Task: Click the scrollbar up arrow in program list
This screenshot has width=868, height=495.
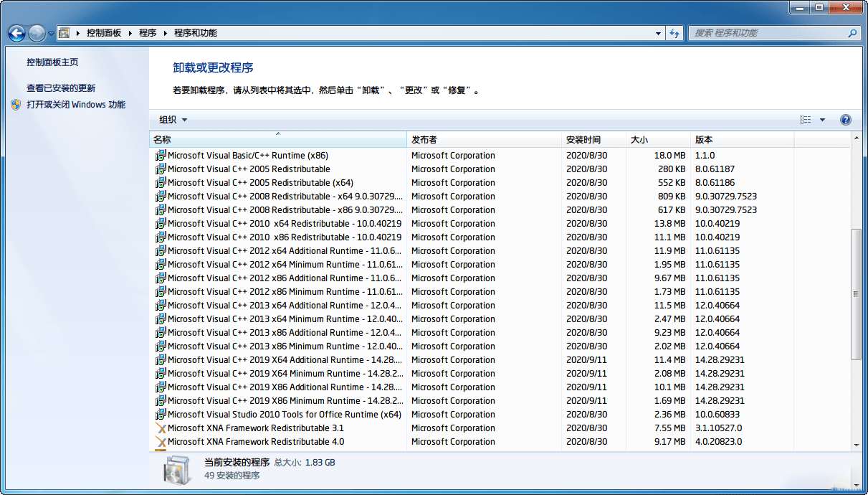Action: 856,138
